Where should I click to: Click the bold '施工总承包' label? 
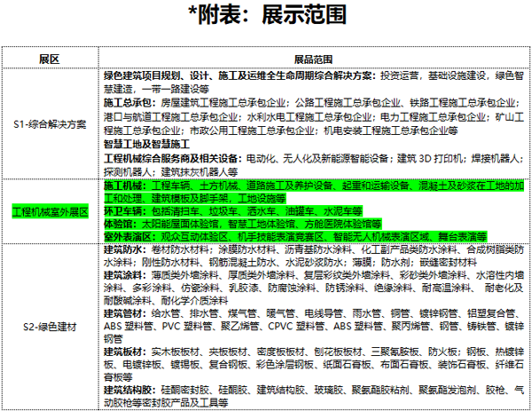click(127, 103)
